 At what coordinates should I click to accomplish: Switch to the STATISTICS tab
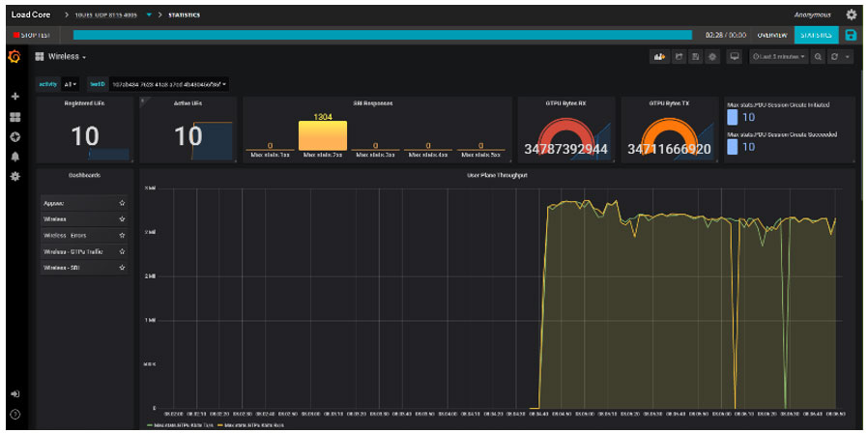click(816, 35)
